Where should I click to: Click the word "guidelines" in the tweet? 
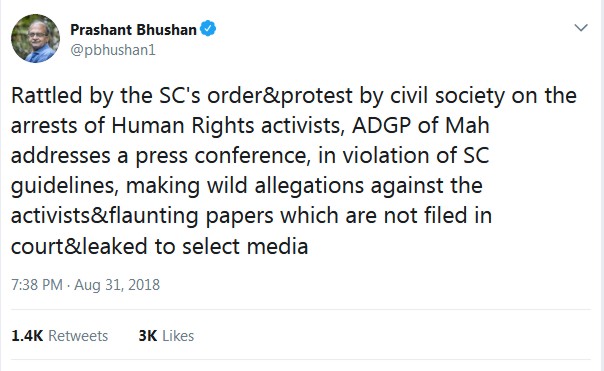[63, 186]
